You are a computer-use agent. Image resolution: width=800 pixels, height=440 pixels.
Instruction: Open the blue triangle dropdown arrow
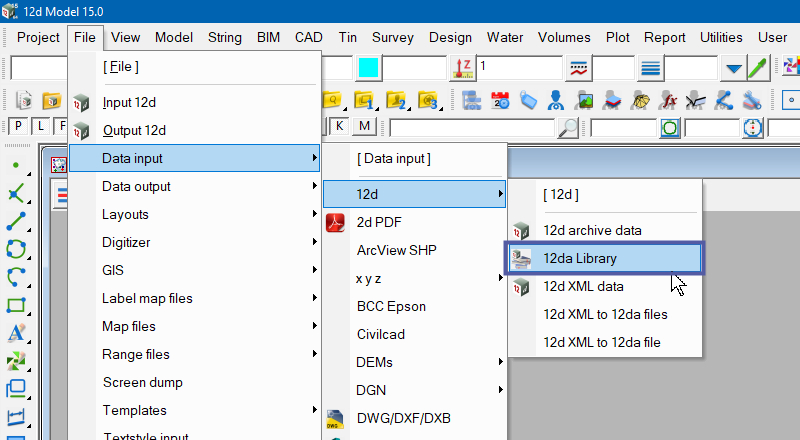(x=734, y=68)
